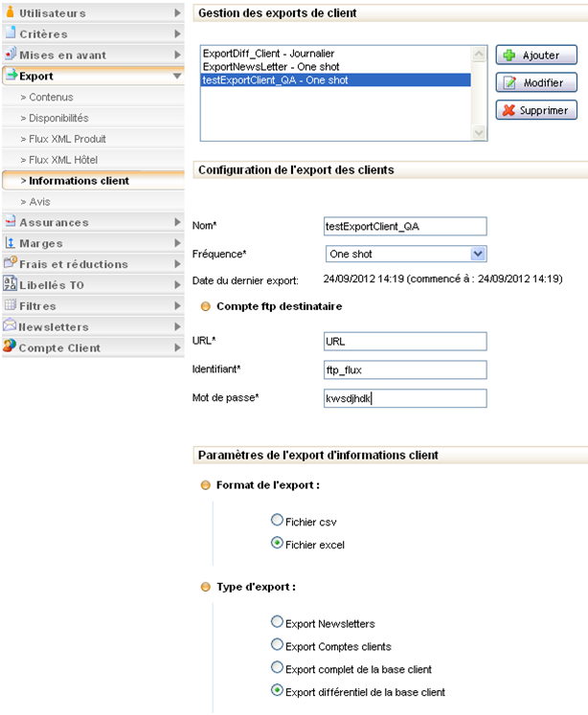Click the Assurances icon in sidebar

(x=11, y=222)
